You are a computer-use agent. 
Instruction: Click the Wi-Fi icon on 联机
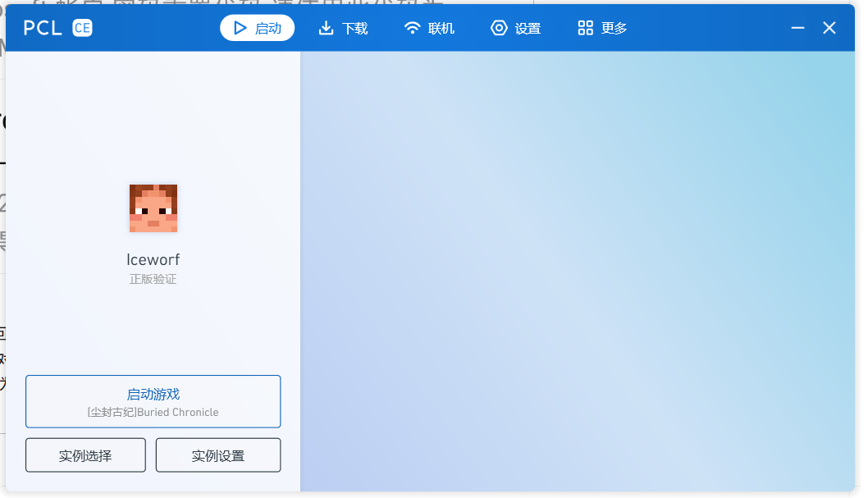[x=411, y=27]
